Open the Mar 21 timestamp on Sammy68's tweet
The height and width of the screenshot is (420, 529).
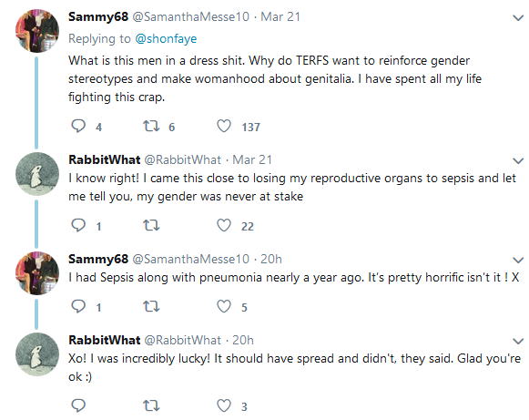tap(280, 16)
